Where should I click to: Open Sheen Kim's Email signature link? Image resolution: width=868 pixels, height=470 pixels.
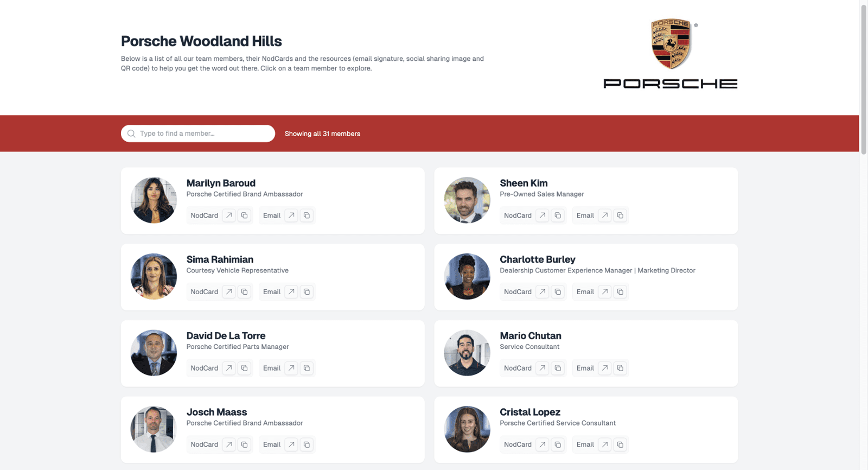tap(605, 215)
